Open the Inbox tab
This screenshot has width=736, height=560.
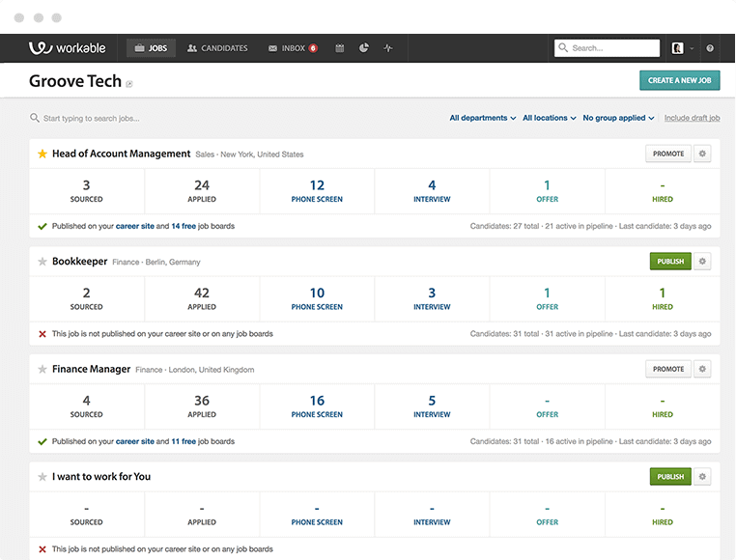[x=293, y=48]
